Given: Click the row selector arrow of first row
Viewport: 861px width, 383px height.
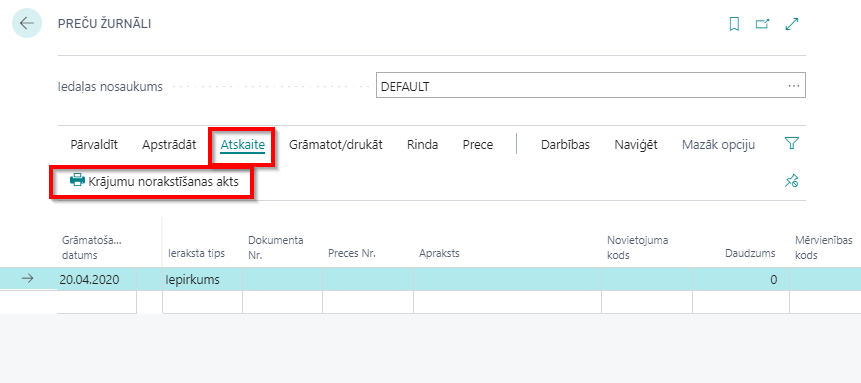Looking at the screenshot, I should pos(27,279).
